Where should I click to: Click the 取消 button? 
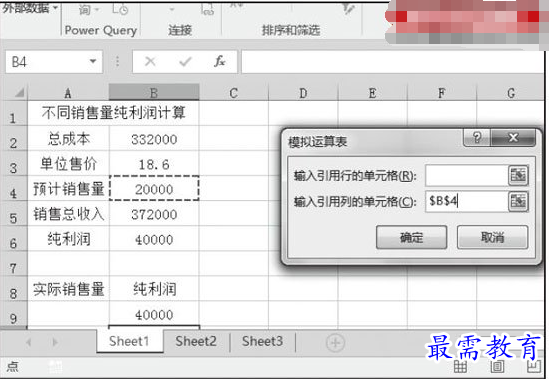(x=492, y=237)
